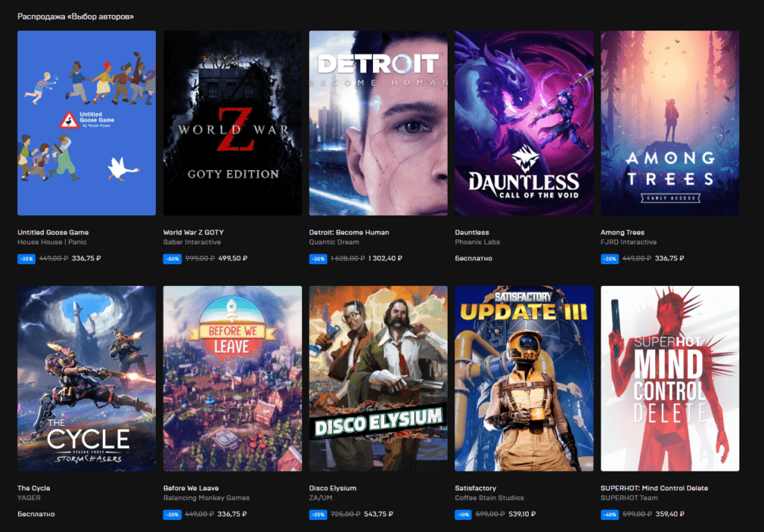Click the ZA/UM publisher text
Viewport: 764px width, 532px height.
[319, 498]
